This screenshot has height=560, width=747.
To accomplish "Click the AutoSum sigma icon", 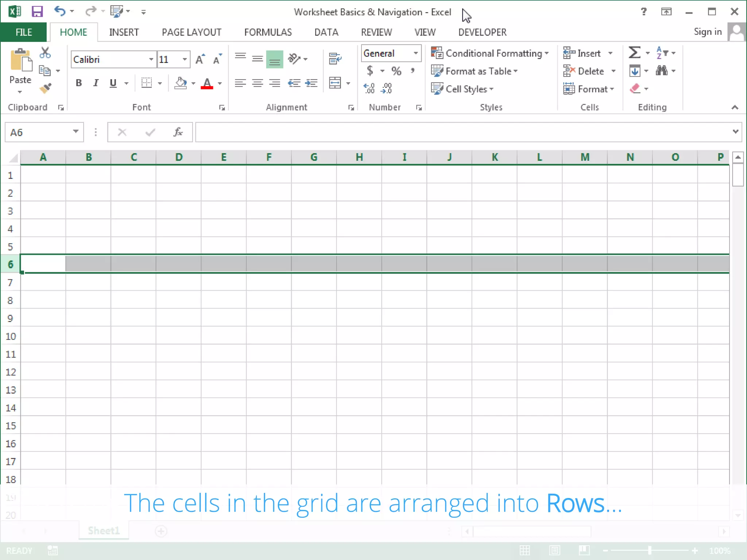I will tap(635, 53).
